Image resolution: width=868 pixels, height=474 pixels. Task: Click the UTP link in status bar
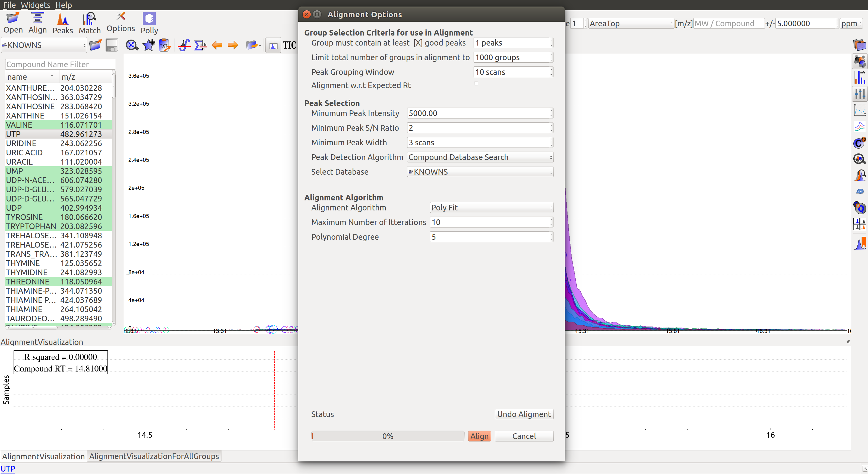point(8,469)
